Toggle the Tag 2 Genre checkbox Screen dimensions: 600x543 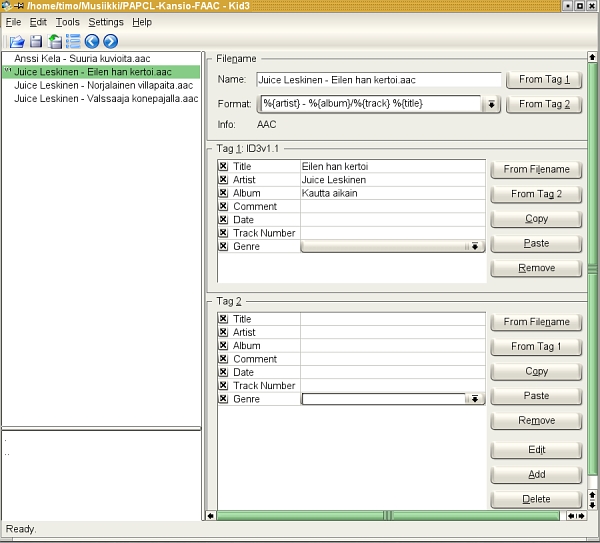click(x=223, y=399)
